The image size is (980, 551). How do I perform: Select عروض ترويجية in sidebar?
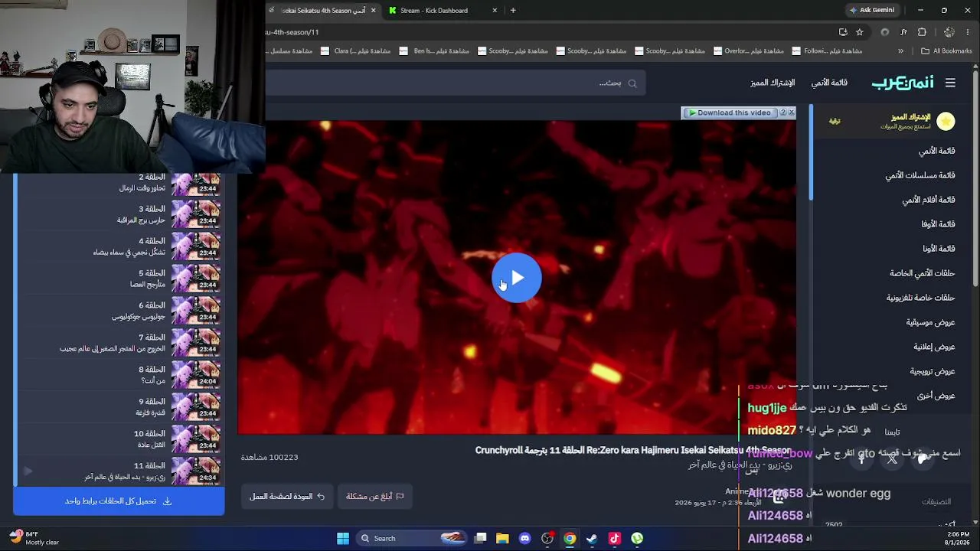click(933, 371)
